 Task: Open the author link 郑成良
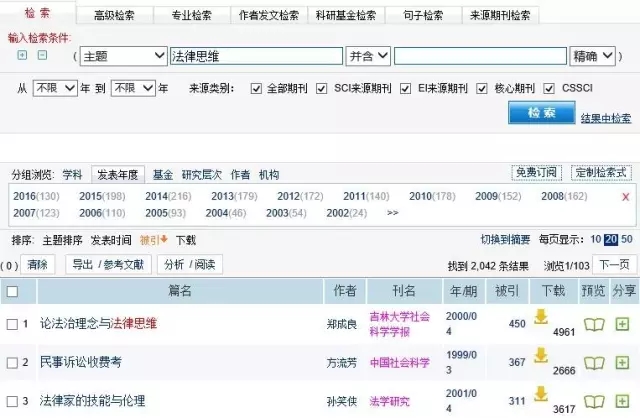click(342, 324)
